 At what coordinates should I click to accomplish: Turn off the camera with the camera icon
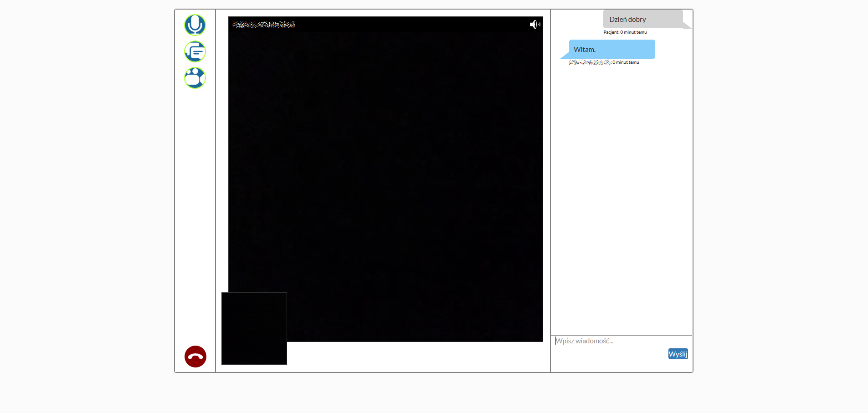click(x=195, y=78)
